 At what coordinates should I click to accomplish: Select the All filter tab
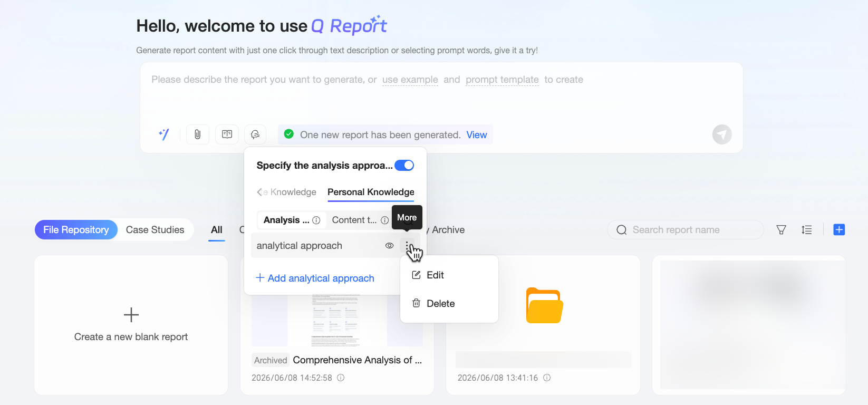pyautogui.click(x=217, y=230)
